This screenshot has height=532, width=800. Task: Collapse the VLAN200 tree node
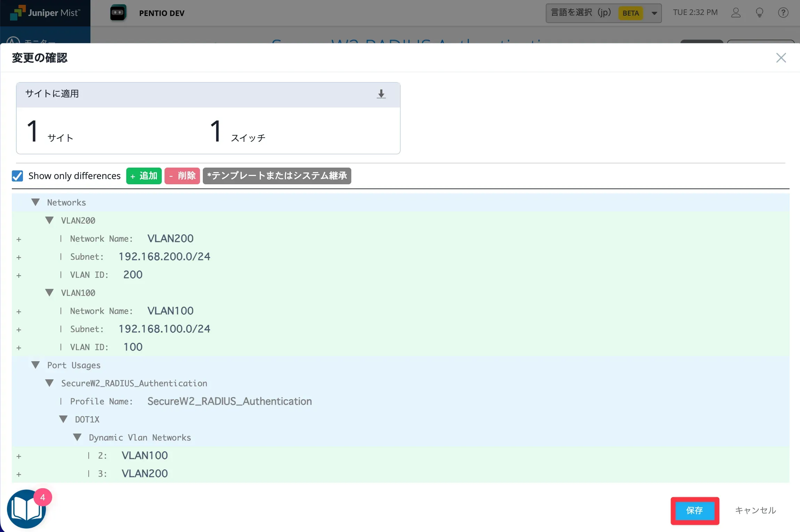tap(49, 220)
